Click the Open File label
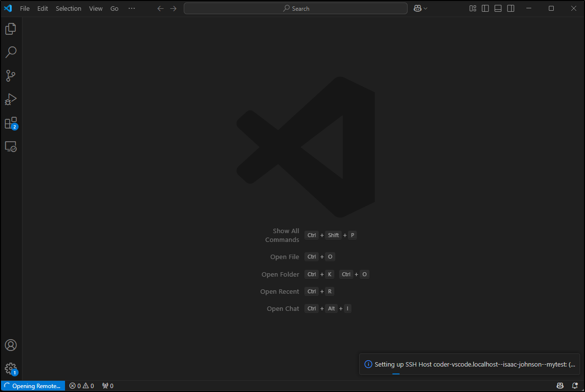The height and width of the screenshot is (392, 585). click(284, 257)
